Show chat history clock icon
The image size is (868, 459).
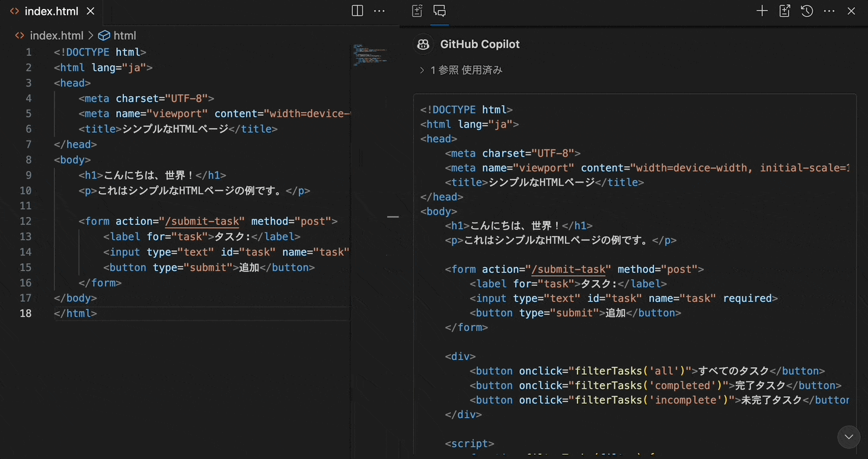point(807,11)
